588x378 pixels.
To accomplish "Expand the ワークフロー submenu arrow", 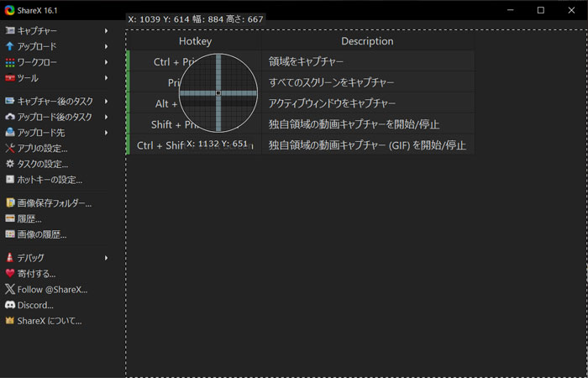I will 107,62.
